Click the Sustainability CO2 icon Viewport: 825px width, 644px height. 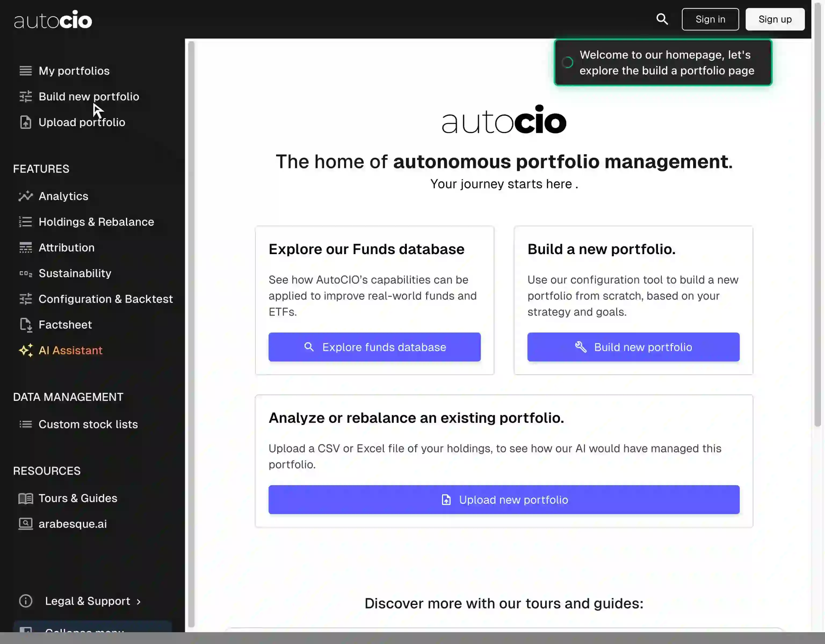pyautogui.click(x=25, y=273)
